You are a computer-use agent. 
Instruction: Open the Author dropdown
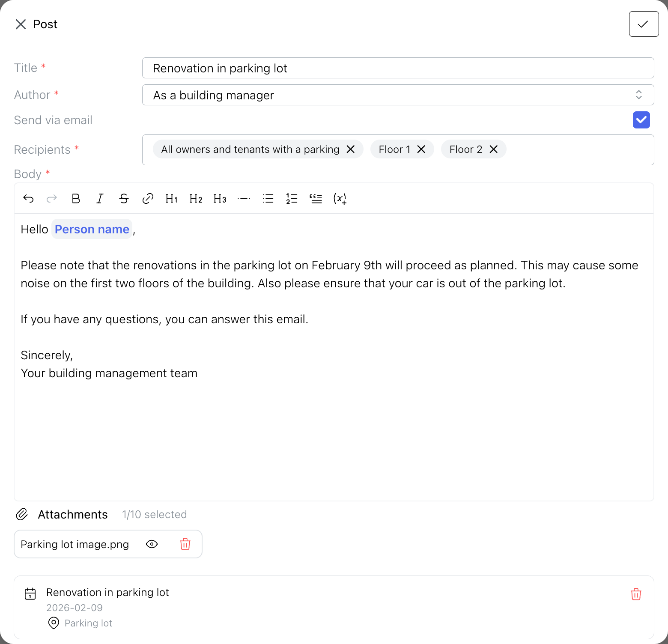pos(398,95)
